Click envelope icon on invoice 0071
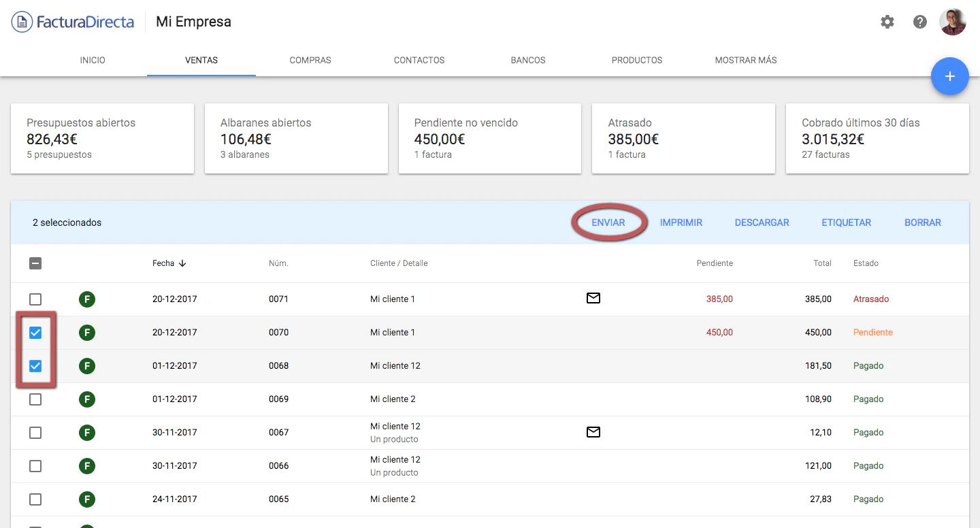Image resolution: width=980 pixels, height=528 pixels. click(593, 298)
